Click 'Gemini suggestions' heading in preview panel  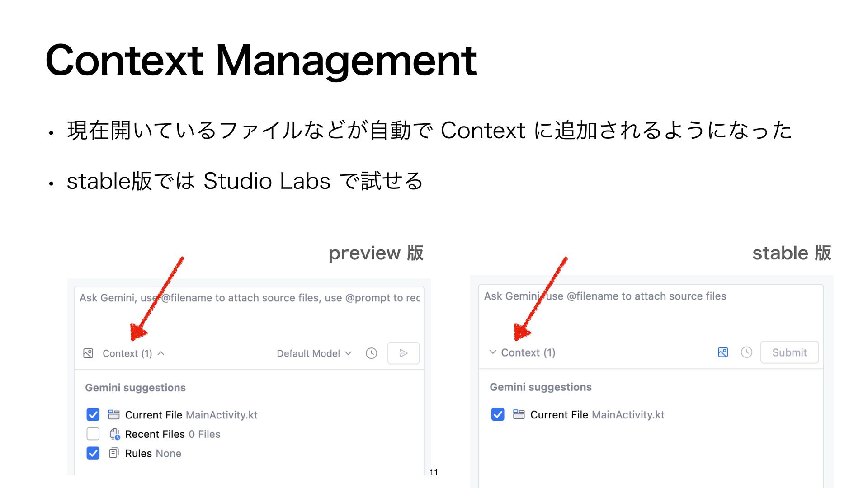[x=135, y=388]
